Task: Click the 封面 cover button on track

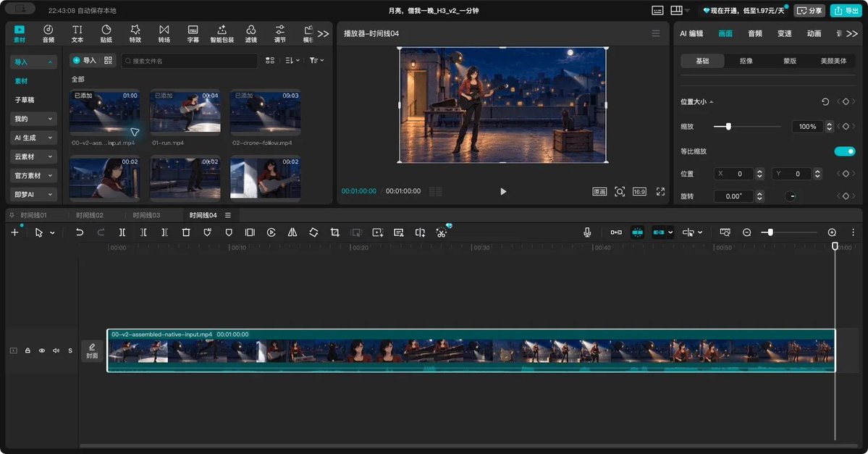Action: (x=92, y=351)
